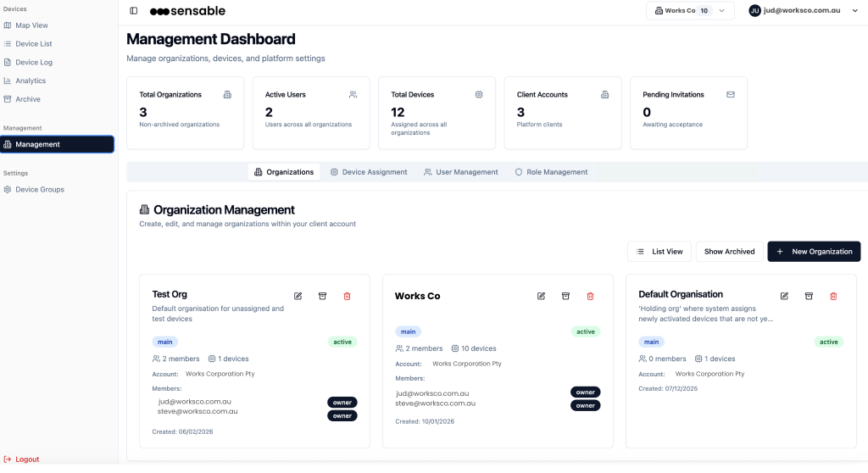
Task: Open Analytics in sidebar
Action: [31, 81]
